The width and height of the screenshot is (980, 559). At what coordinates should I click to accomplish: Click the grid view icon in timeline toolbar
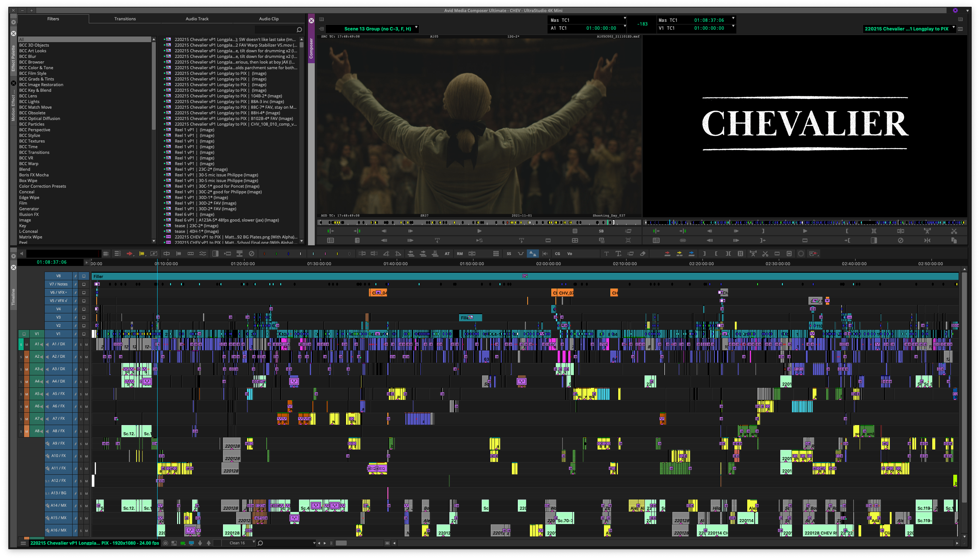(496, 254)
